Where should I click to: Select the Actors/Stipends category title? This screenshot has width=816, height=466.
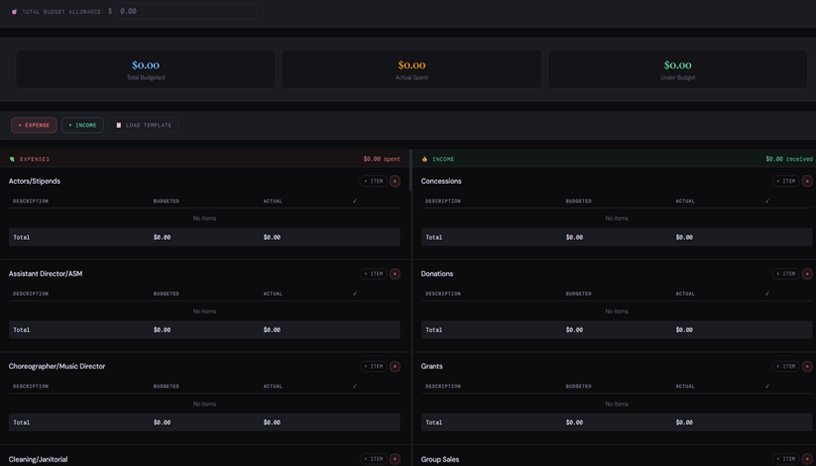34,181
